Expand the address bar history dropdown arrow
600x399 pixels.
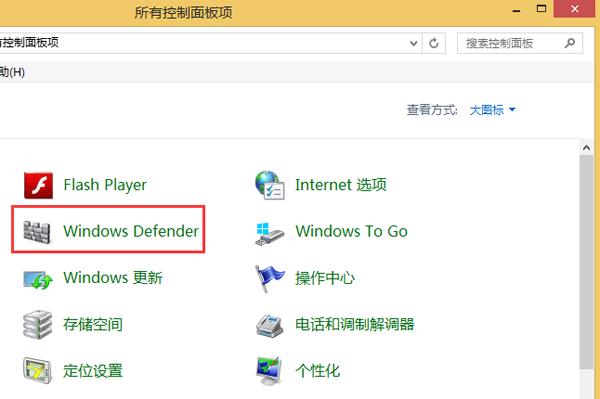tap(413, 43)
